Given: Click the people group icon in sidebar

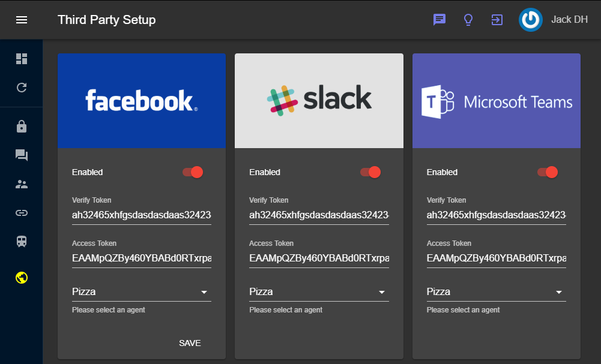Looking at the screenshot, I should pyautogui.click(x=22, y=184).
